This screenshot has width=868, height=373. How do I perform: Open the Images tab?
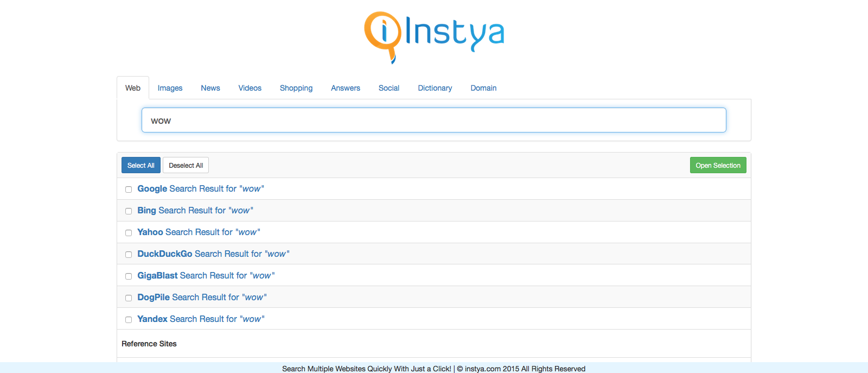(x=170, y=88)
